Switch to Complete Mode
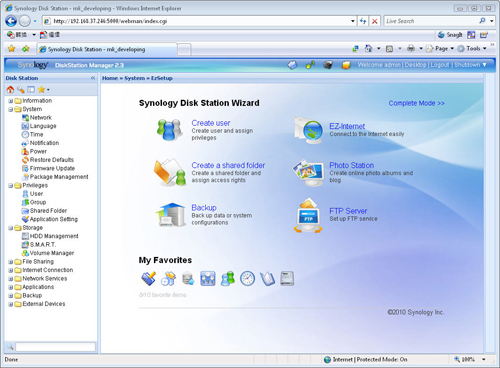This screenshot has height=368, width=500. [x=416, y=103]
